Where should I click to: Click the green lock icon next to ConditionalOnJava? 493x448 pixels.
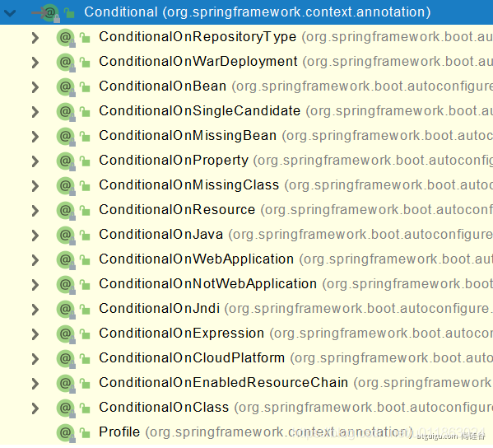point(85,236)
